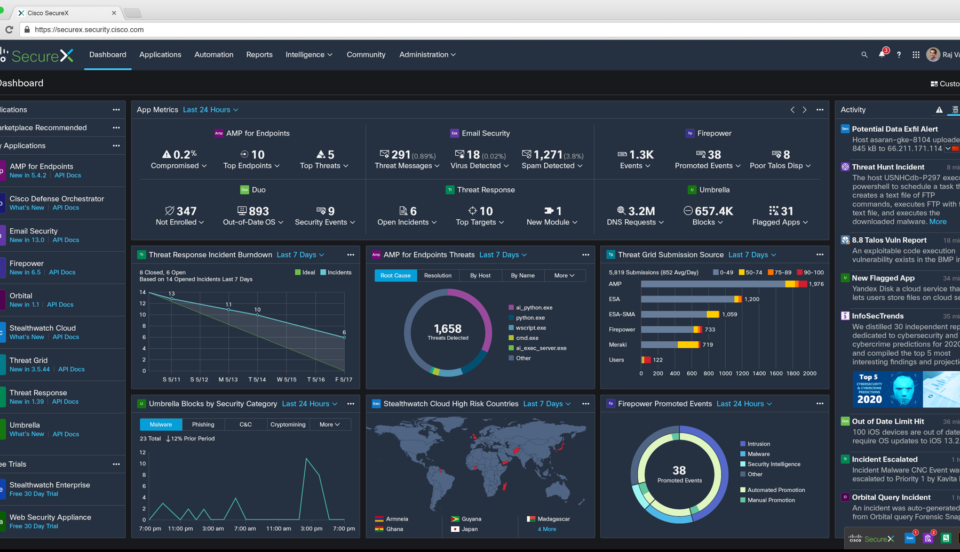Click the browser address bar URL
Image resolution: width=960 pixels, height=552 pixels.
(89, 29)
